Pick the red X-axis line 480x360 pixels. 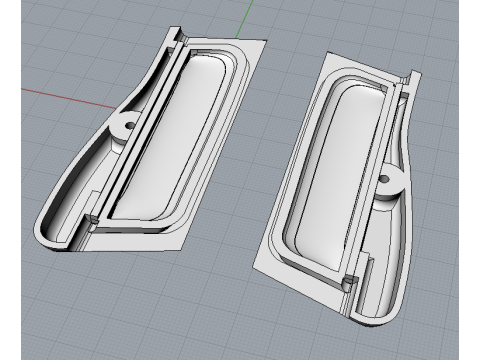coord(69,99)
